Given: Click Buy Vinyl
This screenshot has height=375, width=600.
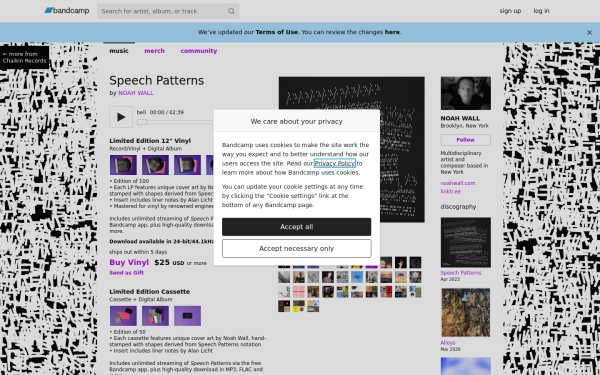Looking at the screenshot, I should [129, 262].
